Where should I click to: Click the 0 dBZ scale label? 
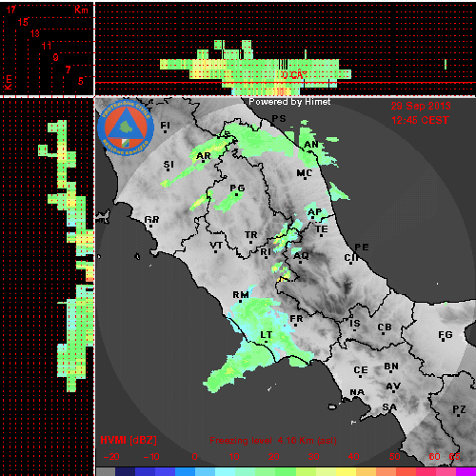click(x=194, y=457)
